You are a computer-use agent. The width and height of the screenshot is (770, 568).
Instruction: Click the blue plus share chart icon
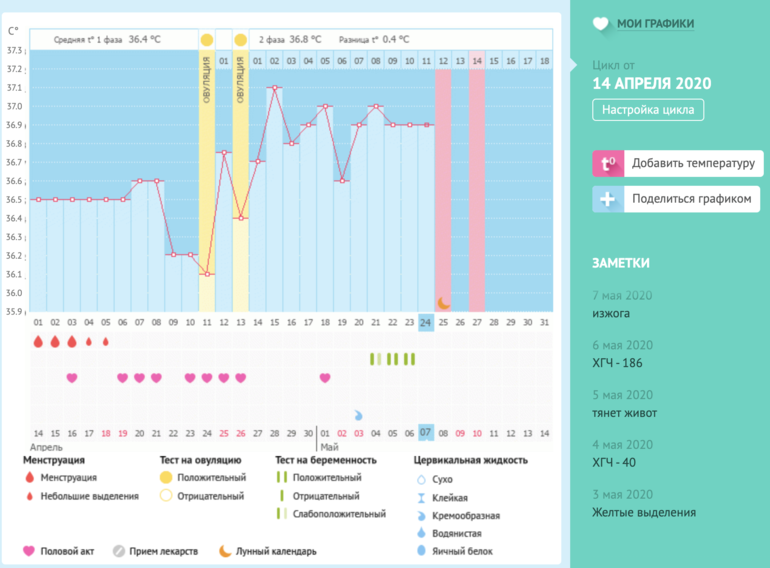point(607,199)
